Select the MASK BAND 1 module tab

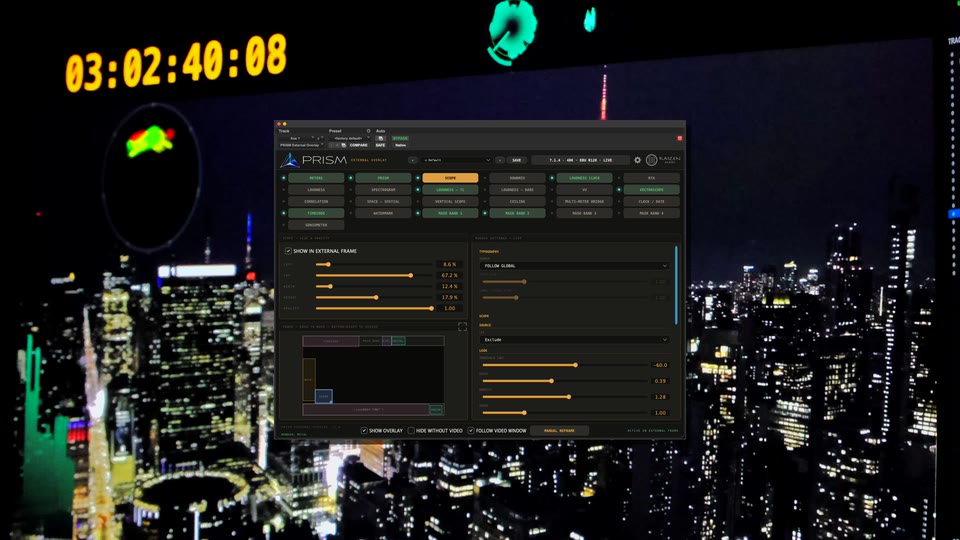450,213
